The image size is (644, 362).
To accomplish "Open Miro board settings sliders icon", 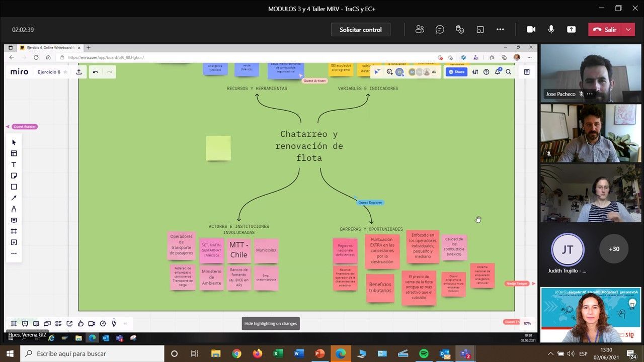I will [475, 72].
